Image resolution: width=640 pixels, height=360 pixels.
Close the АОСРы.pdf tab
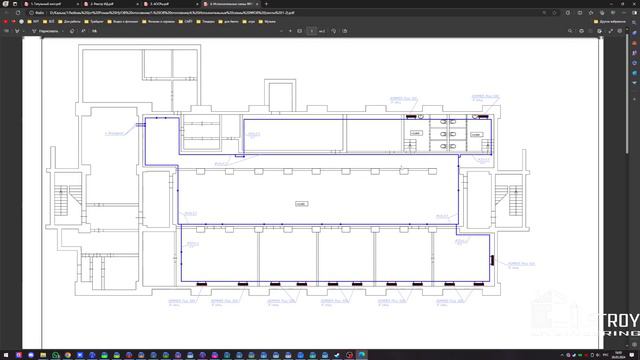point(198,4)
